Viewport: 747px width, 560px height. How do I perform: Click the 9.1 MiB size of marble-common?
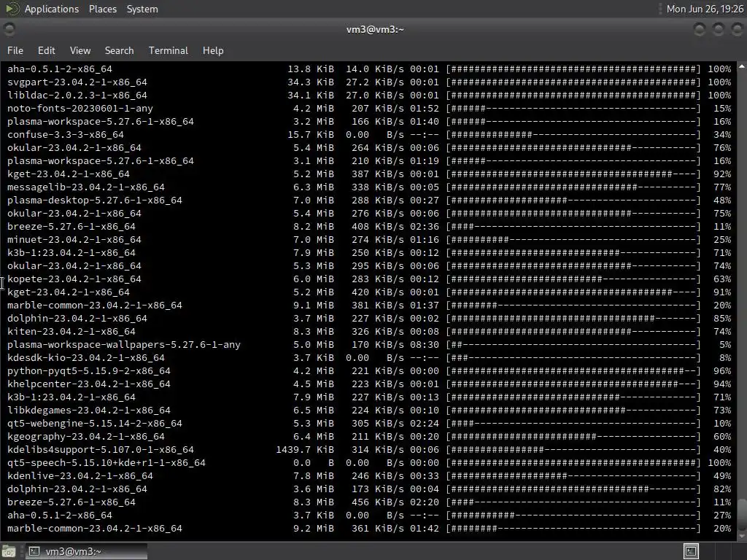(x=314, y=306)
